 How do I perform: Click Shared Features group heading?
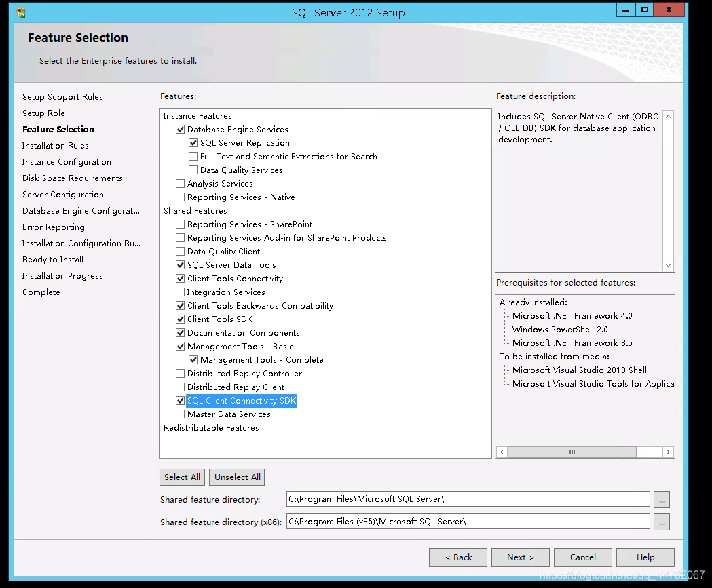click(x=195, y=210)
